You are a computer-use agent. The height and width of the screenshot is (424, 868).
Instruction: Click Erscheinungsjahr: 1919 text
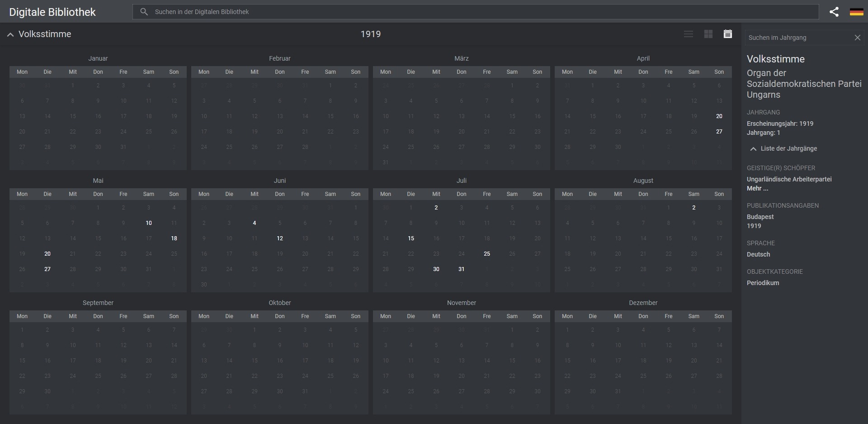(780, 124)
